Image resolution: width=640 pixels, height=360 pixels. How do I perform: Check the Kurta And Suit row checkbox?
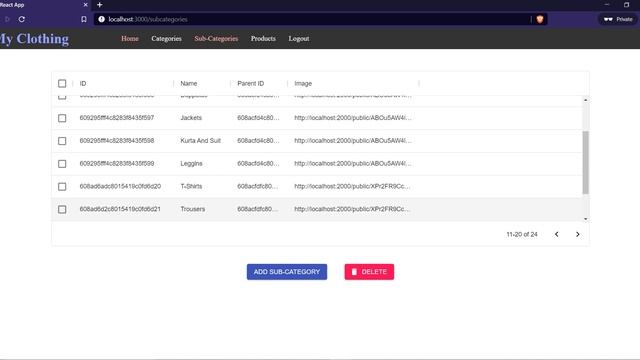point(62,141)
